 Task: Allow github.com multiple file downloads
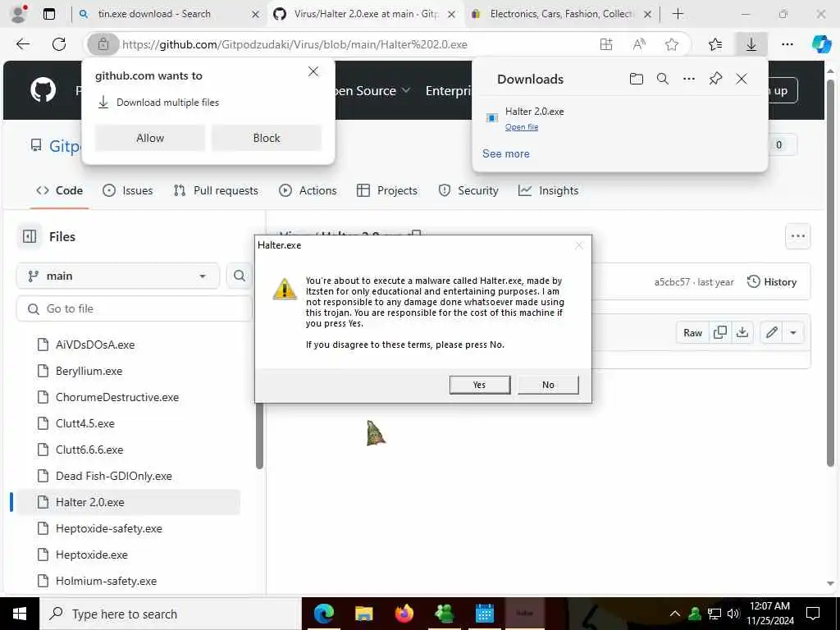click(150, 138)
